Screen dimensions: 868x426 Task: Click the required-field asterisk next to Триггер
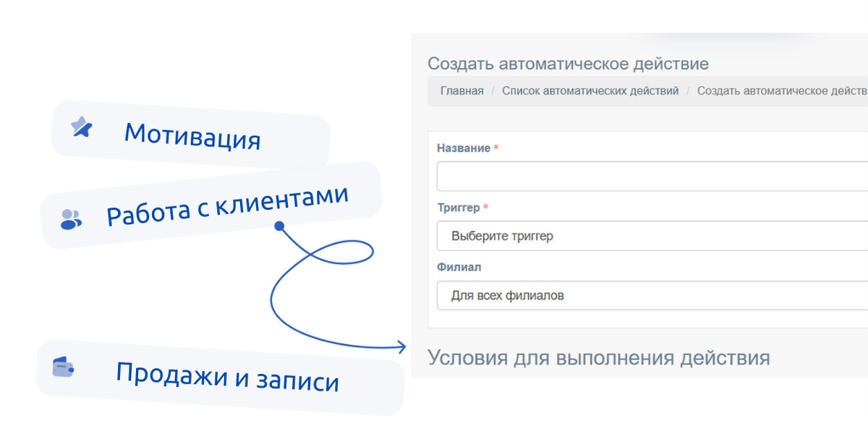pyautogui.click(x=486, y=206)
